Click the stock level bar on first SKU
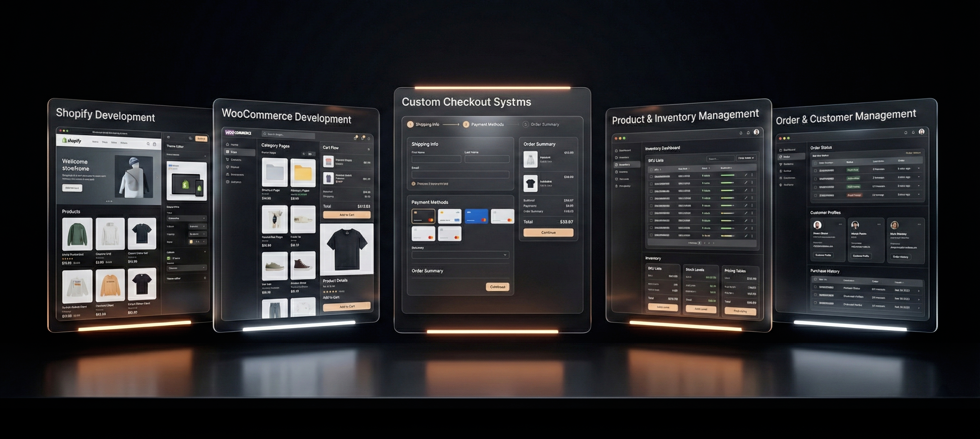Image resolution: width=980 pixels, height=439 pixels. coord(727,176)
